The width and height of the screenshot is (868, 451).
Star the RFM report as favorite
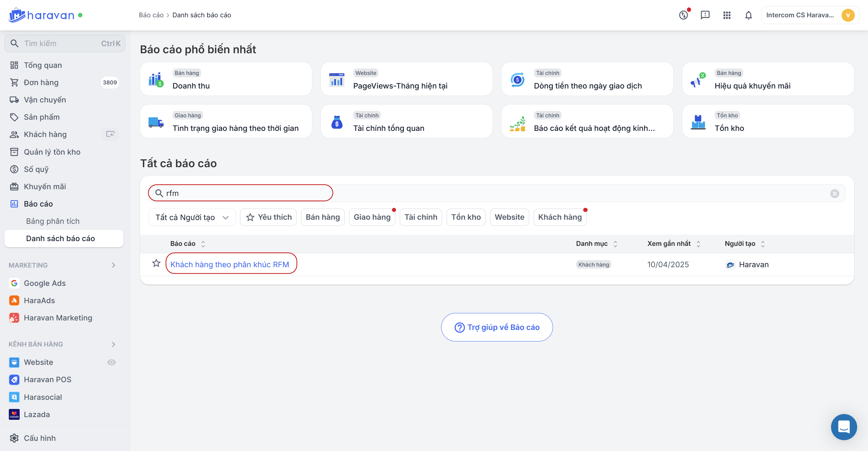[x=156, y=263]
